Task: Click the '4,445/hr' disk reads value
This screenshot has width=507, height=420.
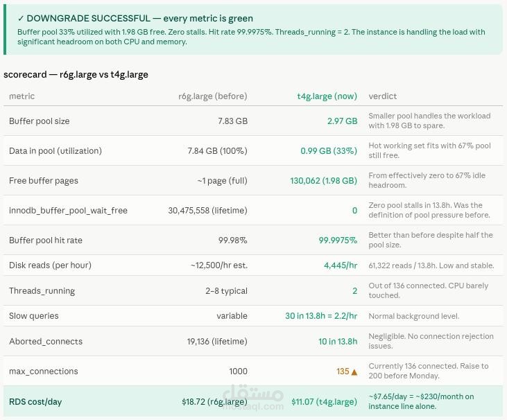Action: pos(341,265)
